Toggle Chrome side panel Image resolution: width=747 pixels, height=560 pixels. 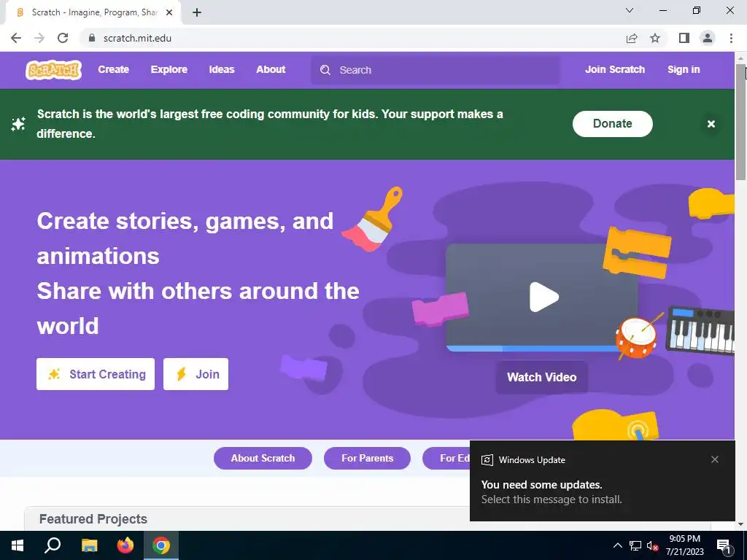[x=684, y=38]
